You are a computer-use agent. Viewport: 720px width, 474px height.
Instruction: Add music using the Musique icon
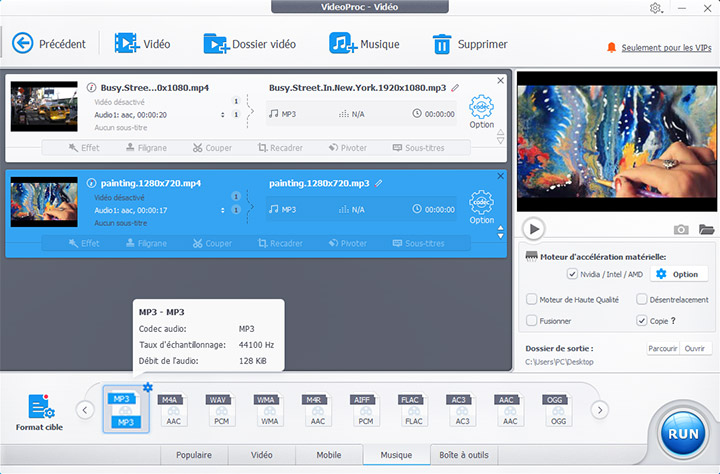[343, 44]
